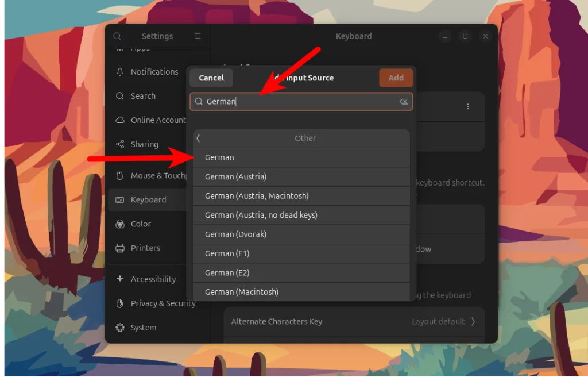
Task: Open the Alternate Characters Key options
Action: (354, 321)
